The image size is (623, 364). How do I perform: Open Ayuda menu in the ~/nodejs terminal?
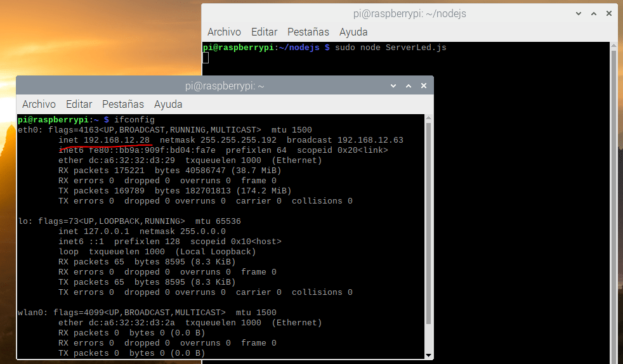(x=353, y=32)
